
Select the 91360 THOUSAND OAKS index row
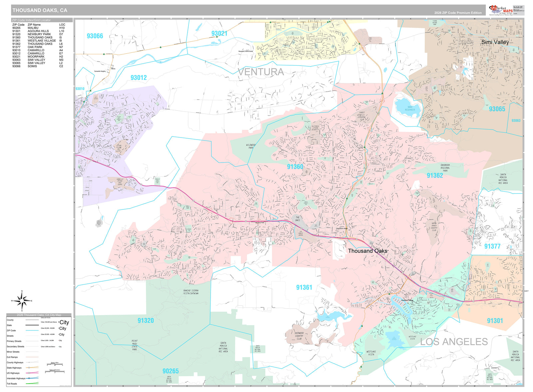coord(39,38)
